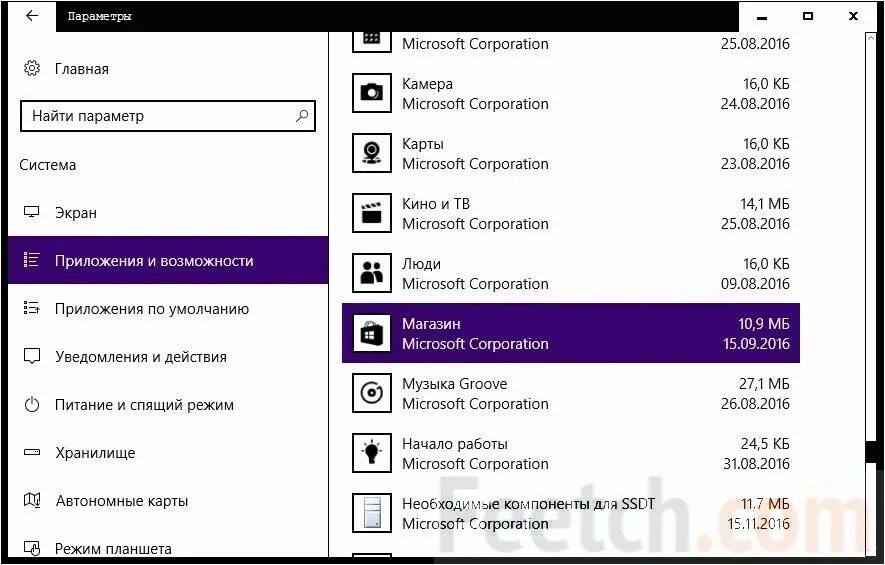Image resolution: width=885 pixels, height=565 pixels.
Task: Open Приложения по умолчанию section
Action: [x=151, y=309]
